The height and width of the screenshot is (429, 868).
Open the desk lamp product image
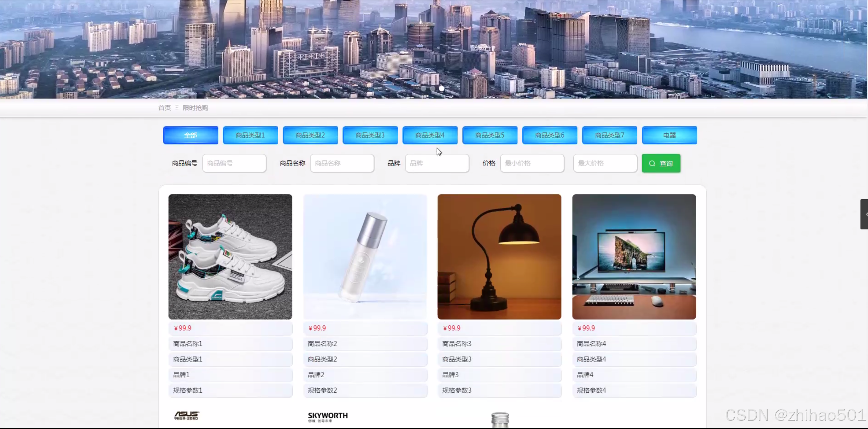point(499,257)
